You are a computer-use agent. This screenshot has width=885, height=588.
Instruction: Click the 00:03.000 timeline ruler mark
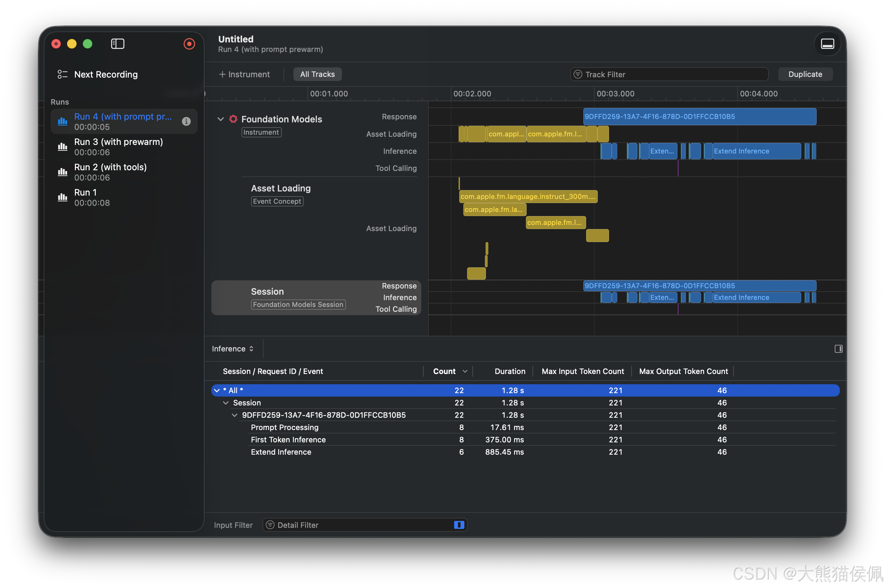(x=615, y=94)
